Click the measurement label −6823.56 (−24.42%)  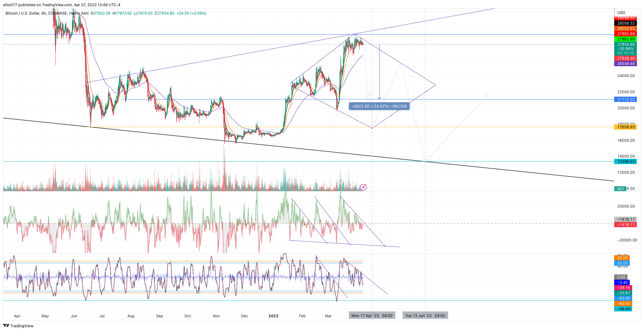379,106
